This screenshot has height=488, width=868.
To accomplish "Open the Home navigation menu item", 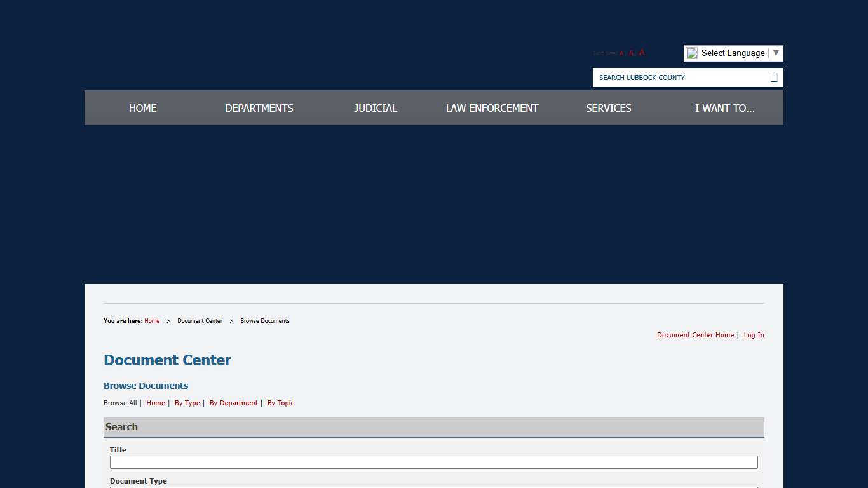I will coord(142,108).
